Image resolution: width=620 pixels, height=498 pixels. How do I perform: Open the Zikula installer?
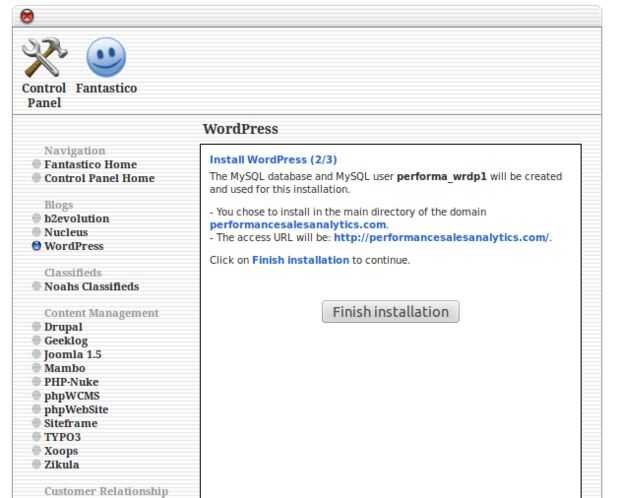62,464
